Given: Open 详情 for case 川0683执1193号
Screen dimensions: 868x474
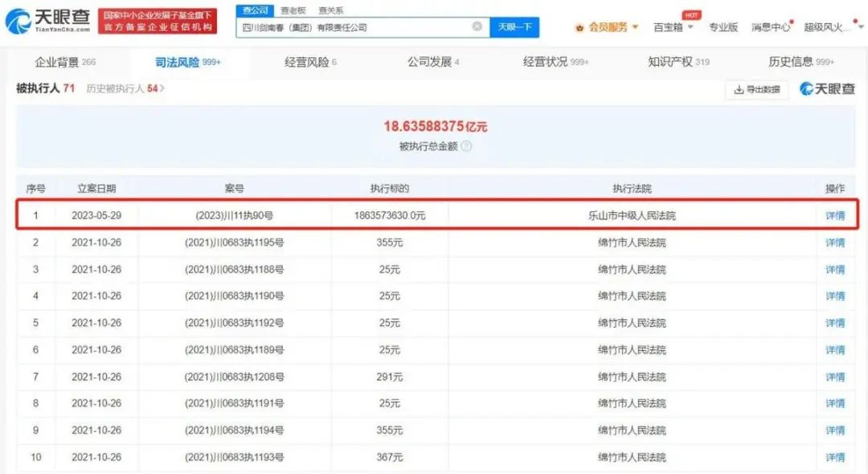Looking at the screenshot, I should click(835, 457).
